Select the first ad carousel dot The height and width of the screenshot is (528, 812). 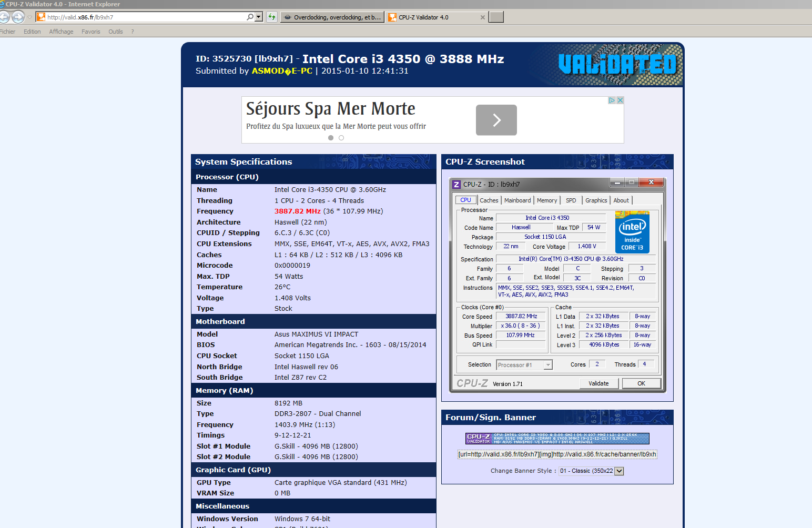click(x=331, y=138)
